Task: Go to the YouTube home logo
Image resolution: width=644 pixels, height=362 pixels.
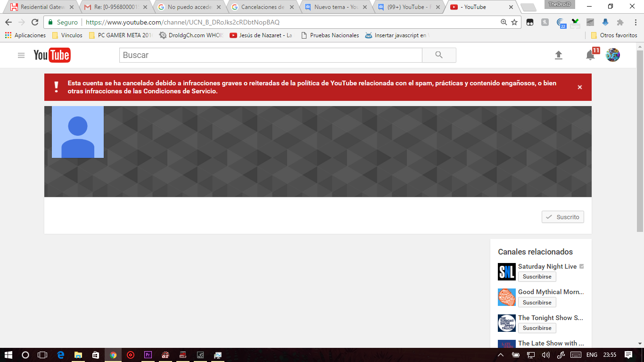Action: (52, 55)
